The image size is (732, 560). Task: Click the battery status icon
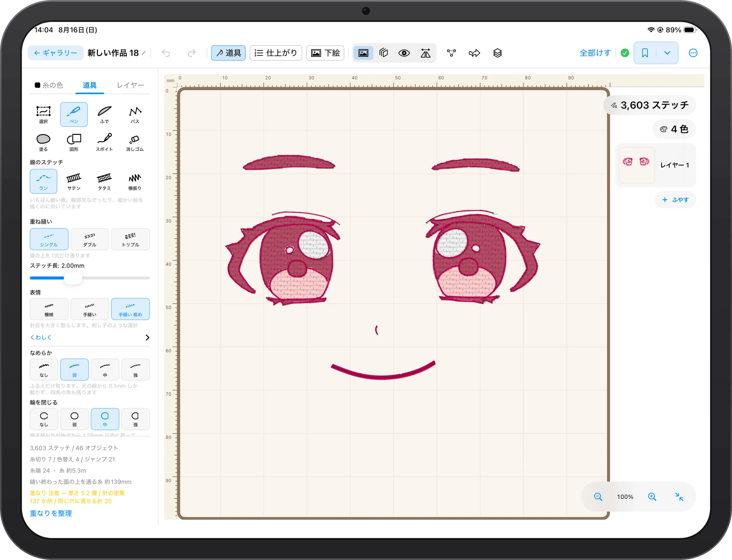click(x=690, y=30)
